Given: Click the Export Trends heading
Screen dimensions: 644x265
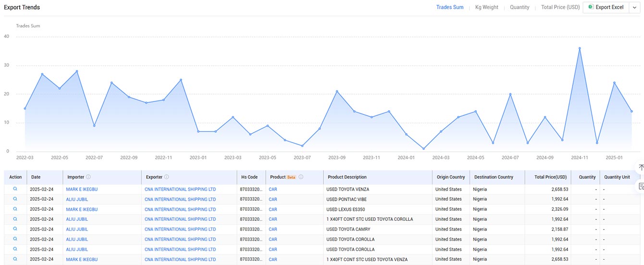Looking at the screenshot, I should pos(22,7).
